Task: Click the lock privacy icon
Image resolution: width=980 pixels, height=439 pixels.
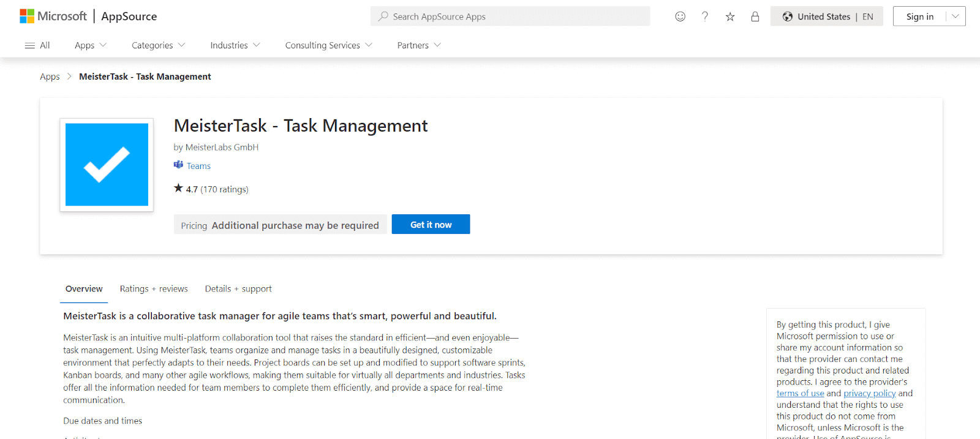Action: [755, 17]
